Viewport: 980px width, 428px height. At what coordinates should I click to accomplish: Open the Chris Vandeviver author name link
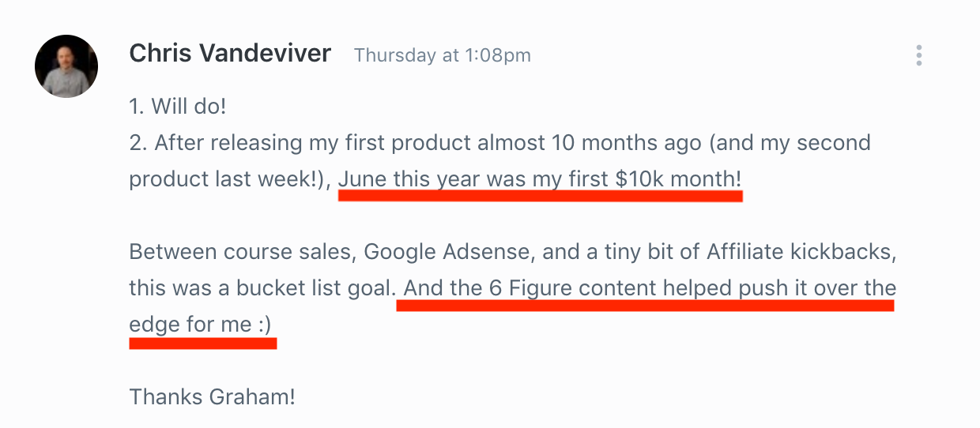click(x=230, y=54)
